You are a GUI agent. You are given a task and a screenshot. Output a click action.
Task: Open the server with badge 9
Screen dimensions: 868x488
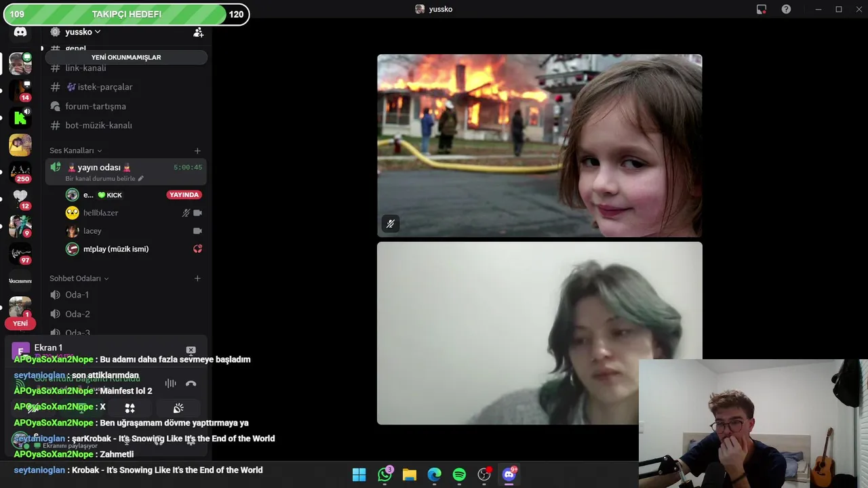(20, 226)
